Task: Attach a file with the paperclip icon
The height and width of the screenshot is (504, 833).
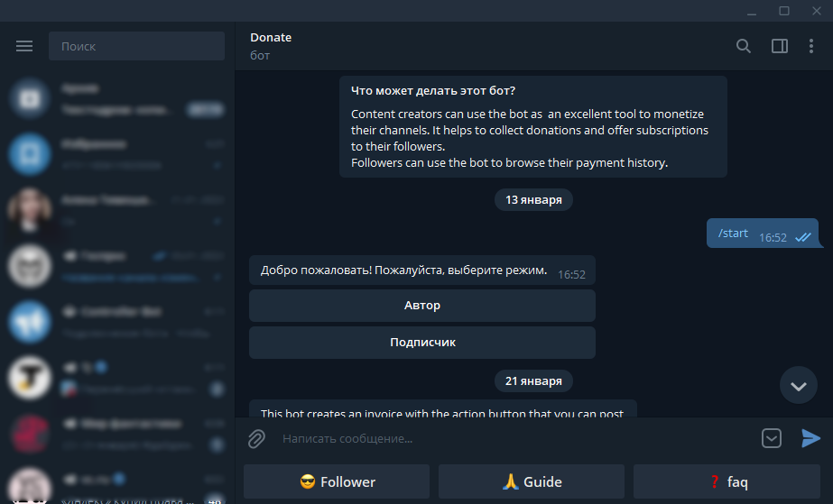Action: point(257,438)
